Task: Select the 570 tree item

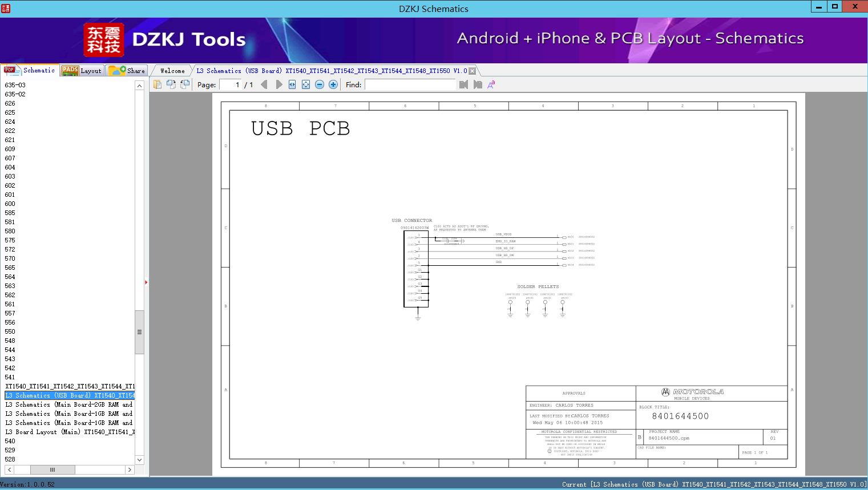Action: pyautogui.click(x=10, y=258)
